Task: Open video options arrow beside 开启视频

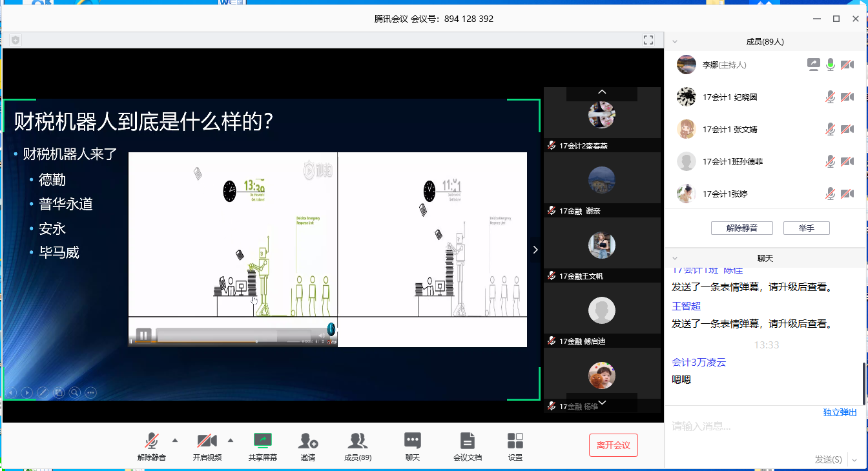Action: 231,441
